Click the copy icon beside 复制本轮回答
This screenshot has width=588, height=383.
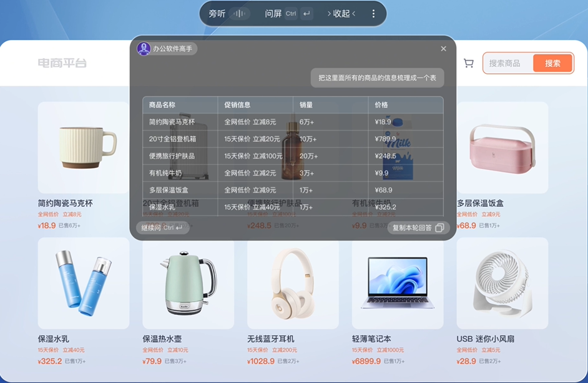pyautogui.click(x=439, y=229)
